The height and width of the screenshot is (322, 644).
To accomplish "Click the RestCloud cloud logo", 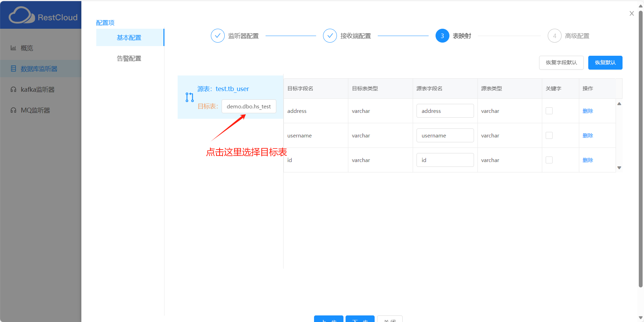I will (x=21, y=16).
